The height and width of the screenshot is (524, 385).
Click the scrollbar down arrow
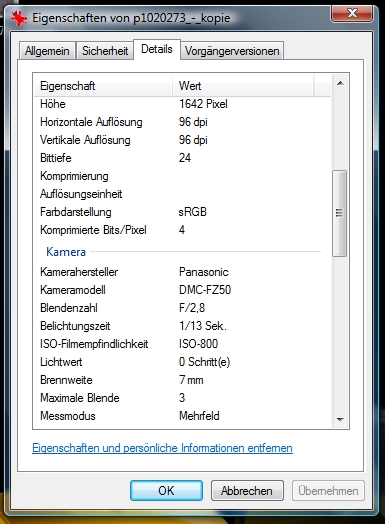(x=340, y=419)
